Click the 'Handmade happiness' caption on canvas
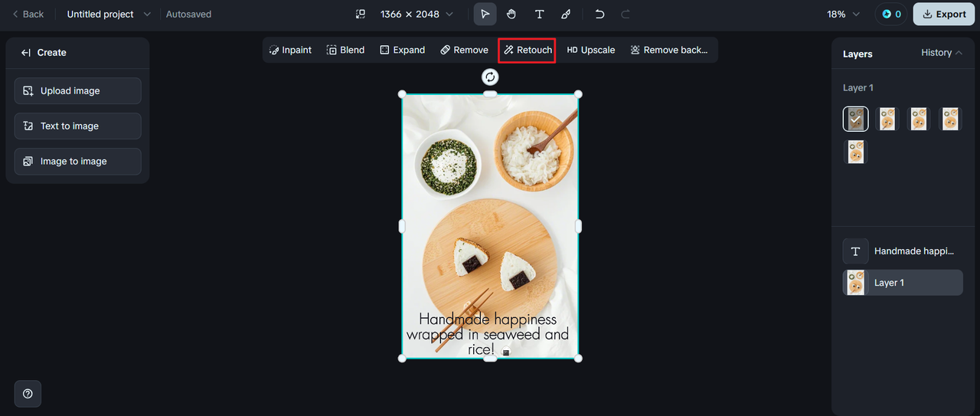980x416 pixels. tap(488, 334)
